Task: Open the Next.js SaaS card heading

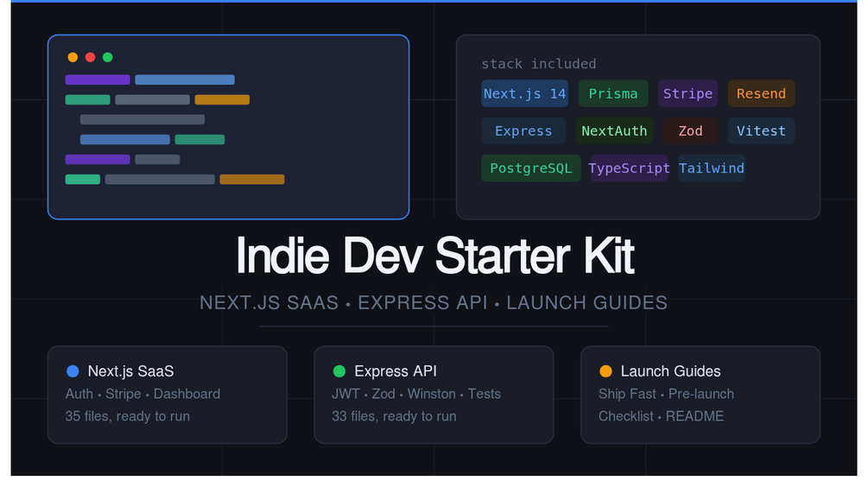Action: tap(130, 371)
